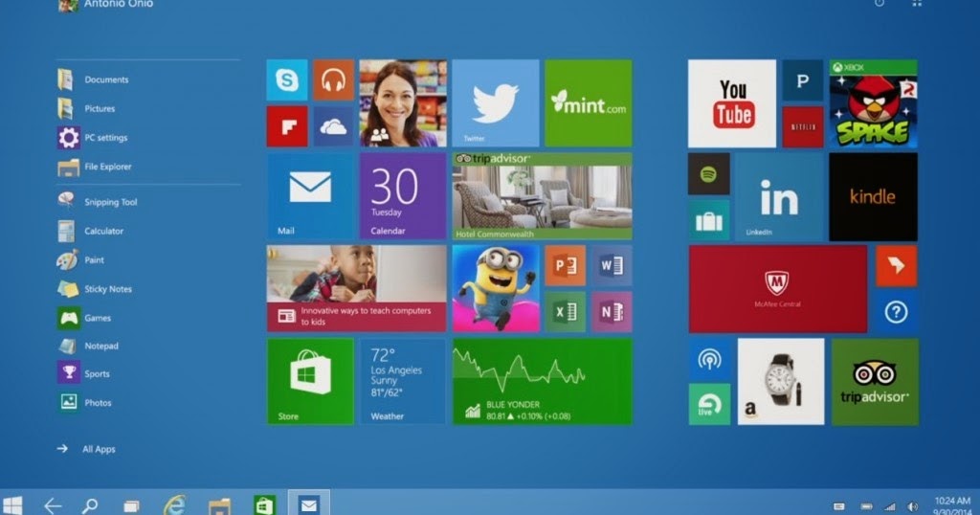Open the Mail tile
The image size is (980, 515).
point(310,196)
